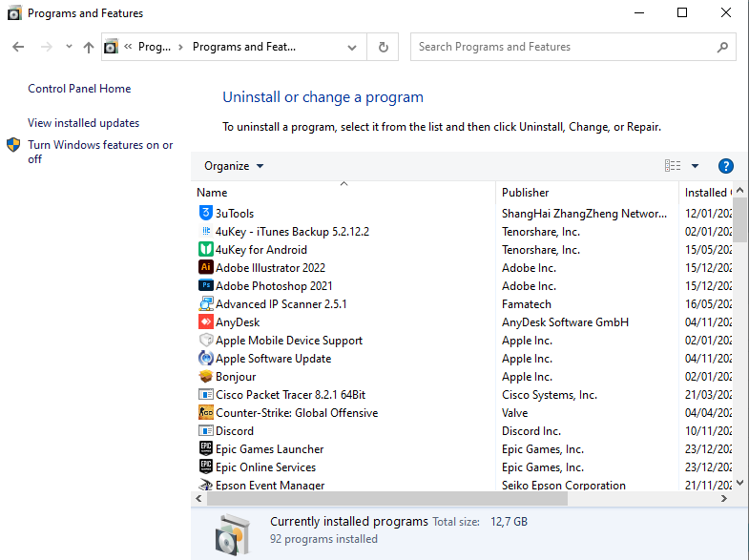
Task: Select the 'Adobe Illustrator 2022' row name
Action: [x=270, y=268]
